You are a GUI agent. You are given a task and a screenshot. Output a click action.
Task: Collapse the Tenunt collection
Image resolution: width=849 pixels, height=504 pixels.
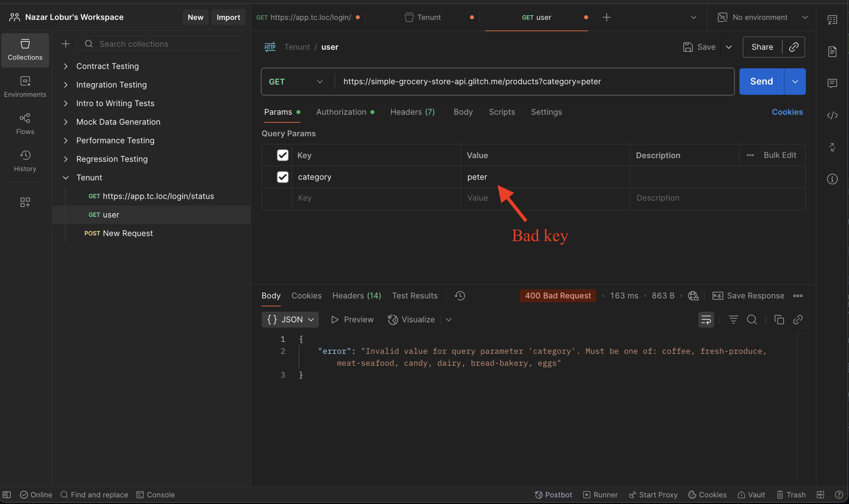pos(66,178)
